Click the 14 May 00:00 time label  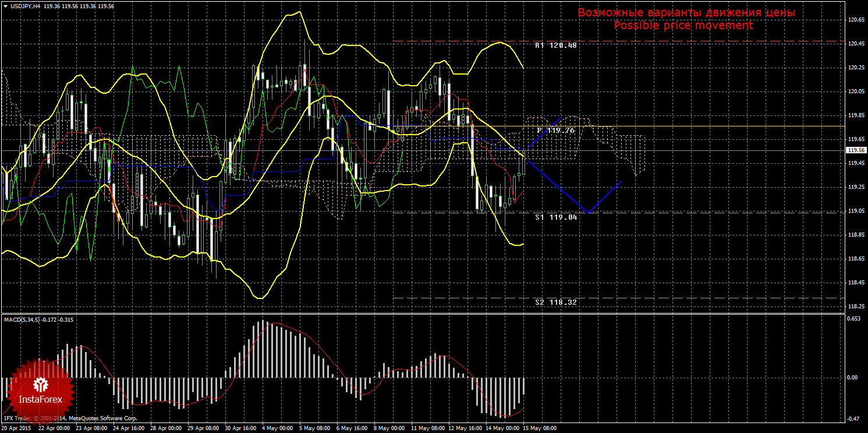503,428
